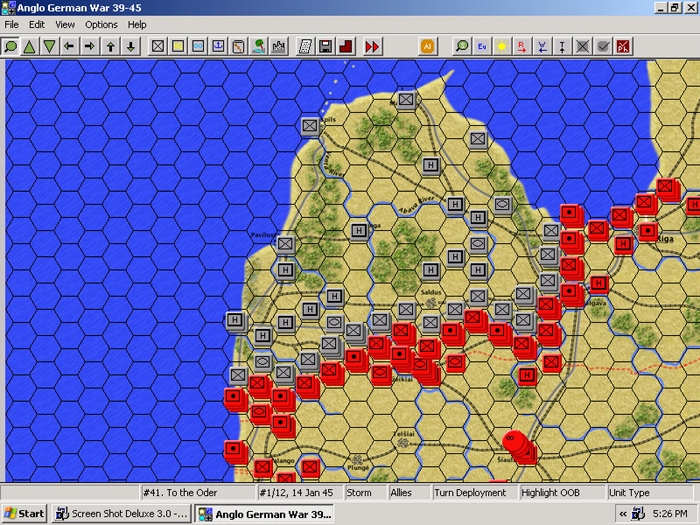Click the green S magnifier search icon
The height and width of the screenshot is (525, 700).
tap(462, 46)
